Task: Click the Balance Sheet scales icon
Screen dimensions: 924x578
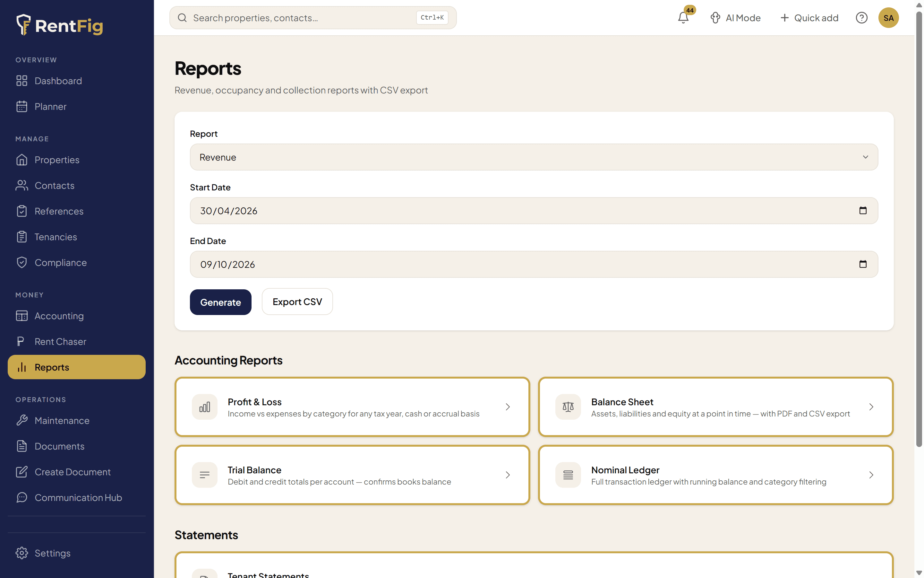Action: pos(568,407)
